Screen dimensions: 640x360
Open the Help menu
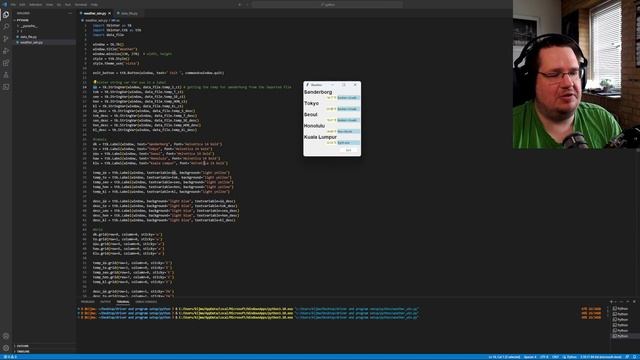[94, 4]
